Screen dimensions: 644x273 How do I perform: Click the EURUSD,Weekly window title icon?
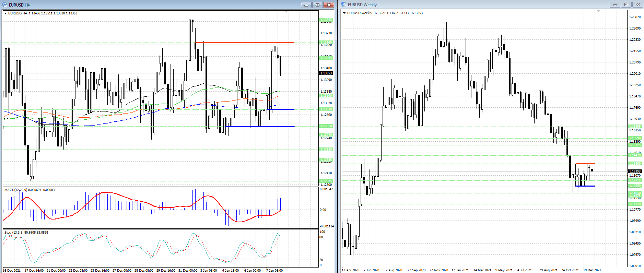[x=344, y=5]
